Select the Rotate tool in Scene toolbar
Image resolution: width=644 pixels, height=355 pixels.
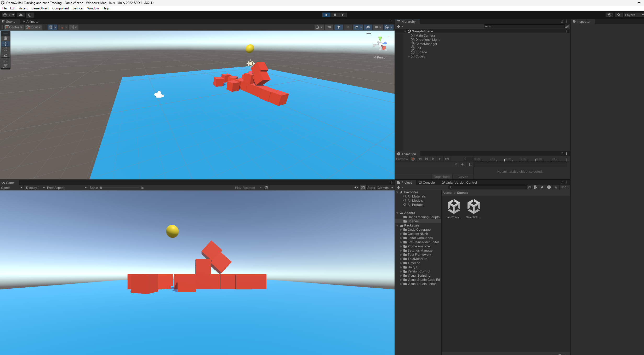pyautogui.click(x=5, y=49)
